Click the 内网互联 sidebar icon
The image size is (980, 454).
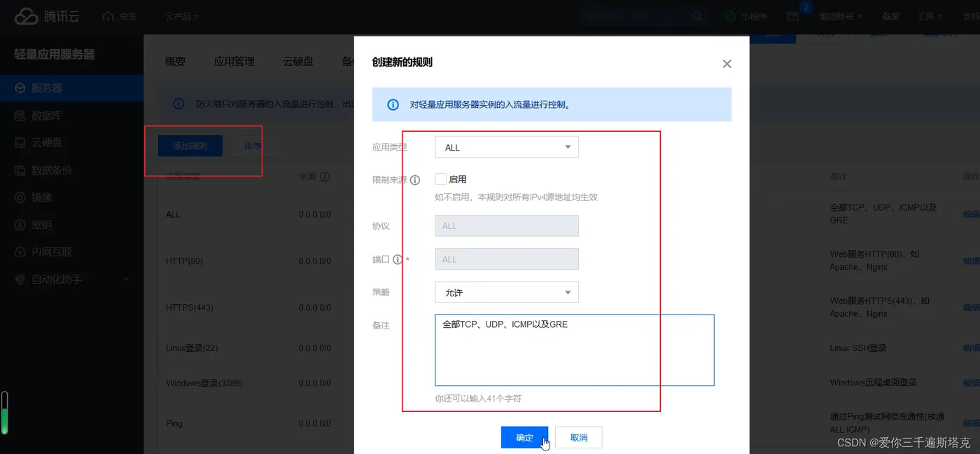tap(20, 252)
